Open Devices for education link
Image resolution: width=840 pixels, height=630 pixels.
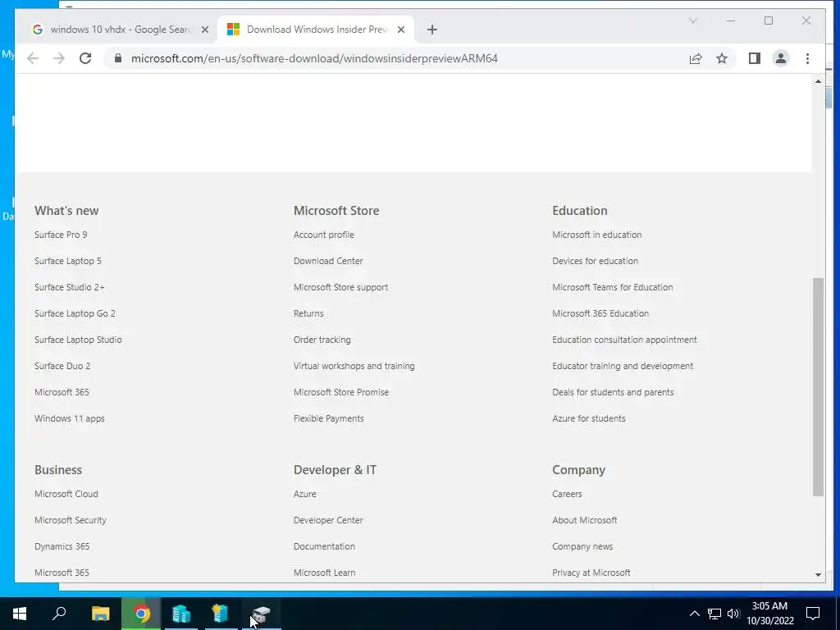pos(596,261)
